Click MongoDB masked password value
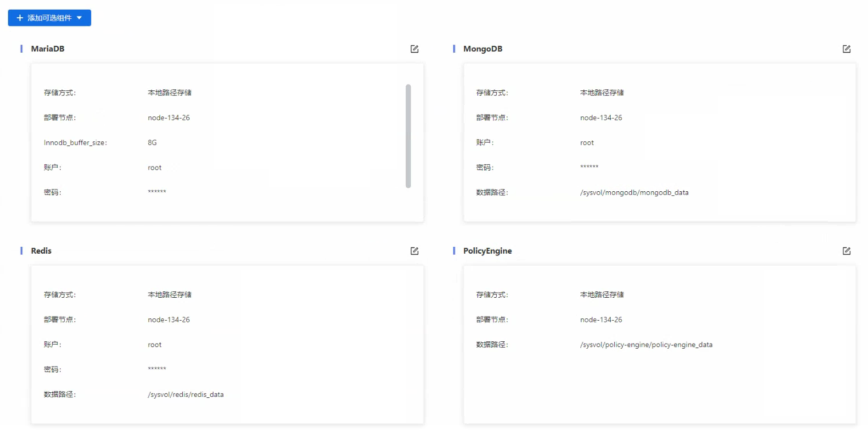Viewport: 868px width, 438px height. pos(589,167)
